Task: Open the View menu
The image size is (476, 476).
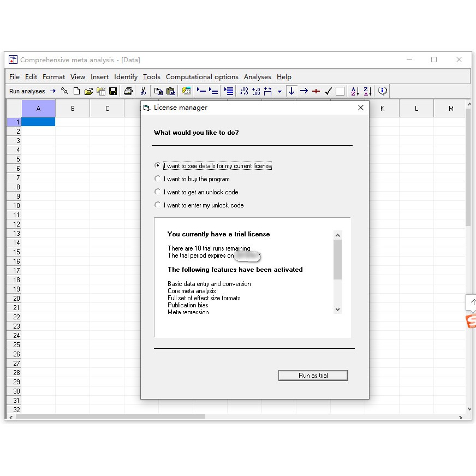Action: pyautogui.click(x=78, y=77)
